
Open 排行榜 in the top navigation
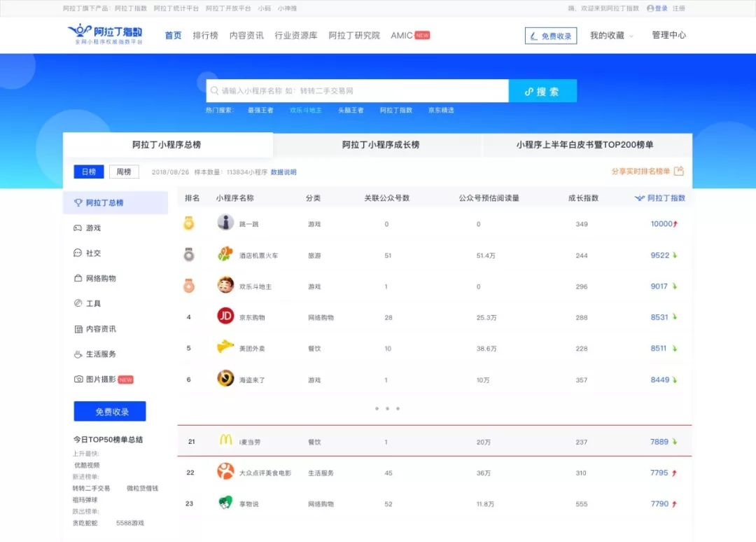205,36
